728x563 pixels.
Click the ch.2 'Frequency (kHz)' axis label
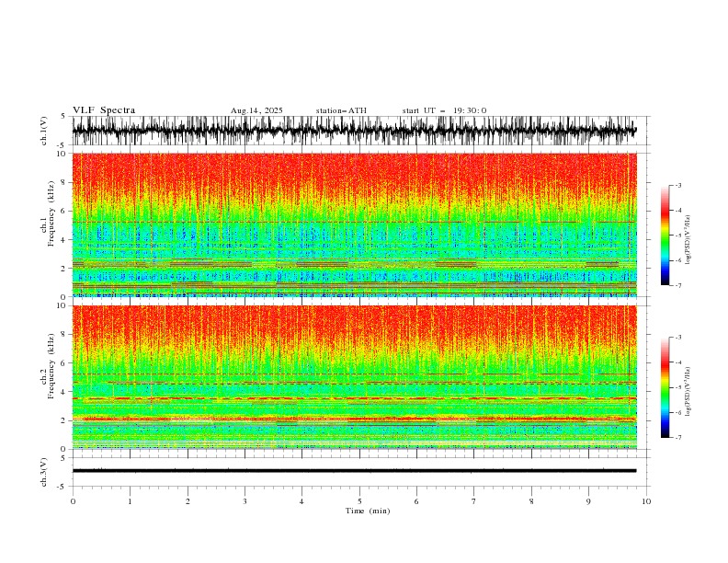pos(51,366)
